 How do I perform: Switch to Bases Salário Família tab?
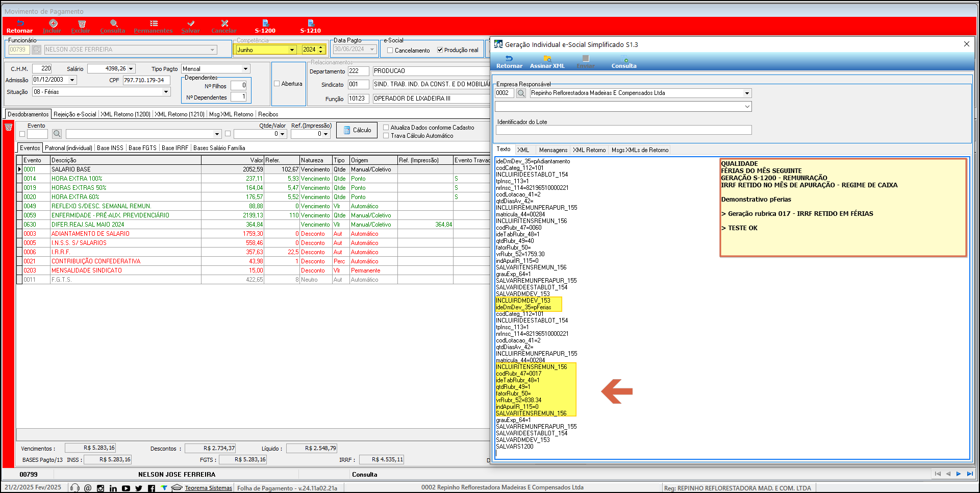click(219, 148)
